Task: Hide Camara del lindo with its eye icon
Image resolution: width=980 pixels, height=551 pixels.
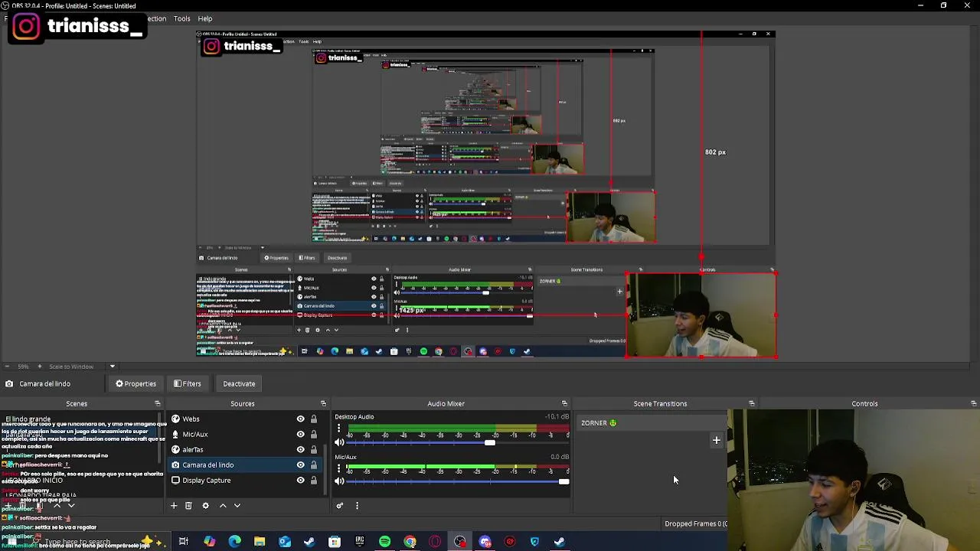Action: (x=300, y=465)
